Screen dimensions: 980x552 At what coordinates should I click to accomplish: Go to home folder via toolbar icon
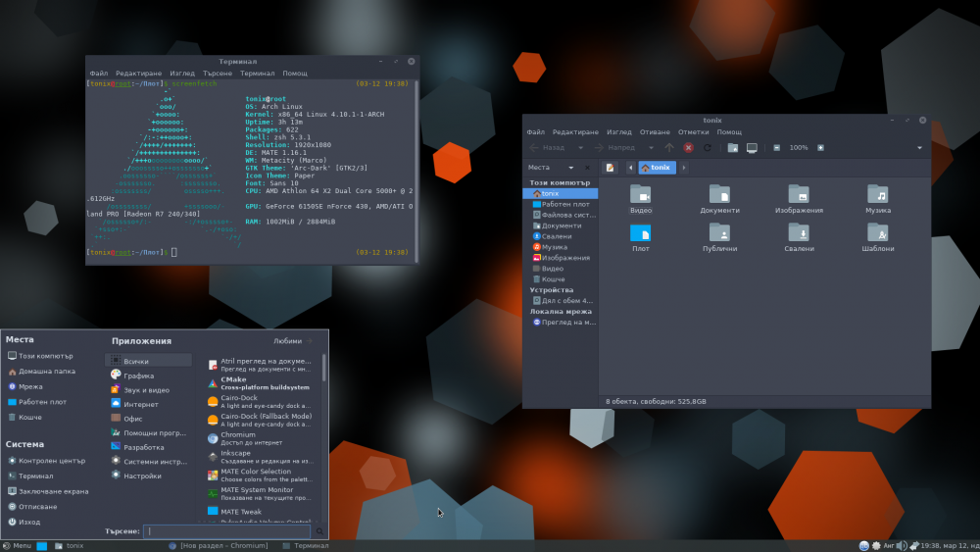pyautogui.click(x=732, y=147)
